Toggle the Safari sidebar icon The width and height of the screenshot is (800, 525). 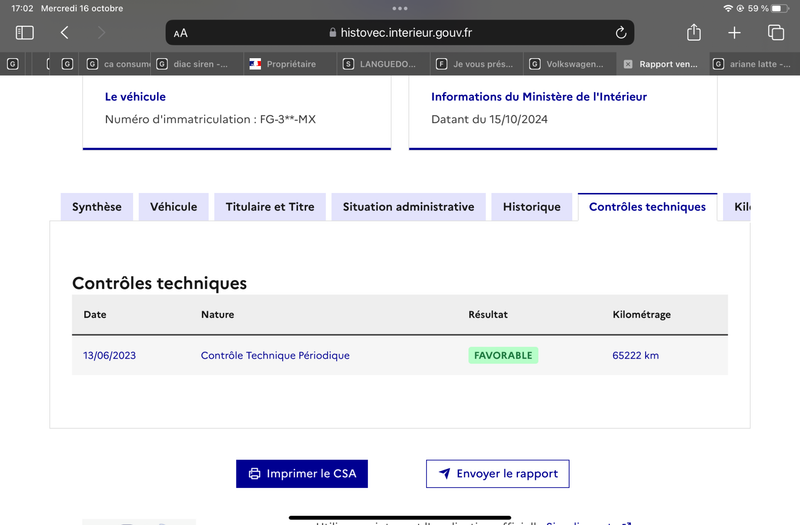pyautogui.click(x=24, y=33)
